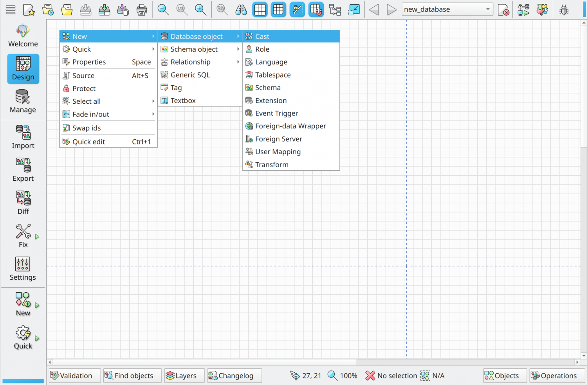This screenshot has width=588, height=385.
Task: Pick the Tablespace menu entry
Action: point(291,75)
